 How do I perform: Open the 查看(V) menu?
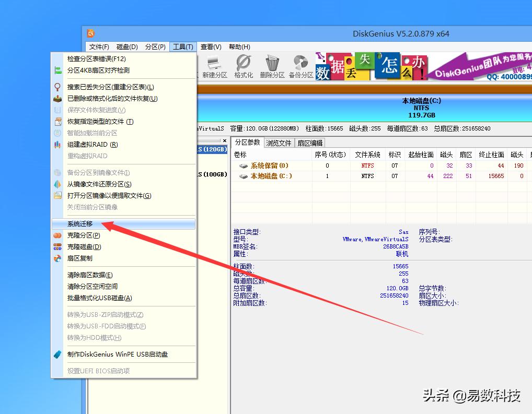[211, 46]
